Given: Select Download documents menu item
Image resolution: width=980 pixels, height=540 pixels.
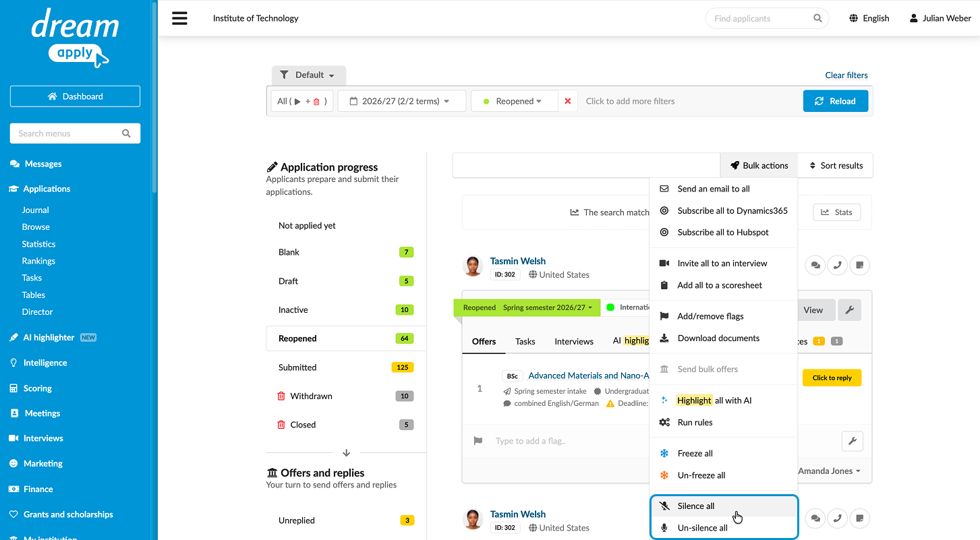Looking at the screenshot, I should tap(724, 338).
